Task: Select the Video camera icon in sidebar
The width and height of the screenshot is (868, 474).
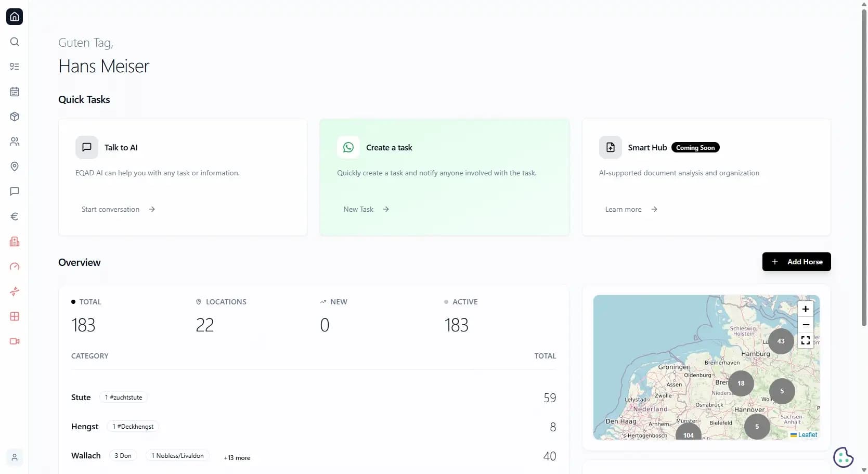Action: click(14, 341)
